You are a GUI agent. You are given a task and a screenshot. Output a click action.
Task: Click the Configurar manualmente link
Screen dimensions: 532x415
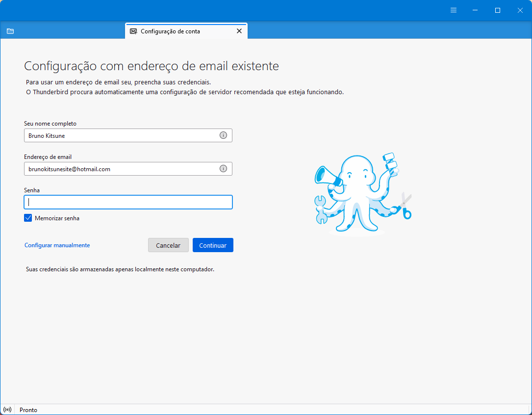point(57,245)
